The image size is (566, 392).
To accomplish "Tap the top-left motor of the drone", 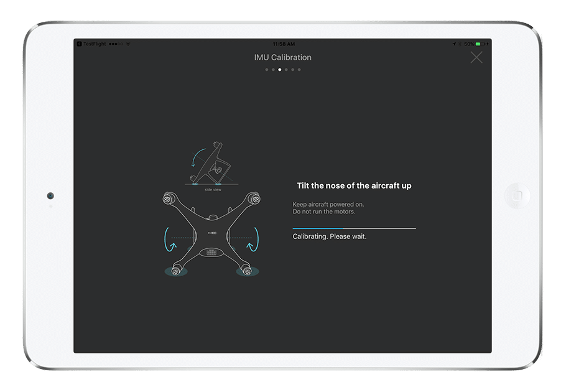I will click(167, 199).
